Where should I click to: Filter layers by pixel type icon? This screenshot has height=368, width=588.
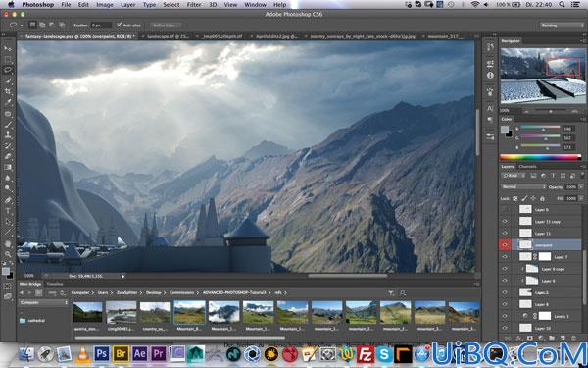point(533,176)
